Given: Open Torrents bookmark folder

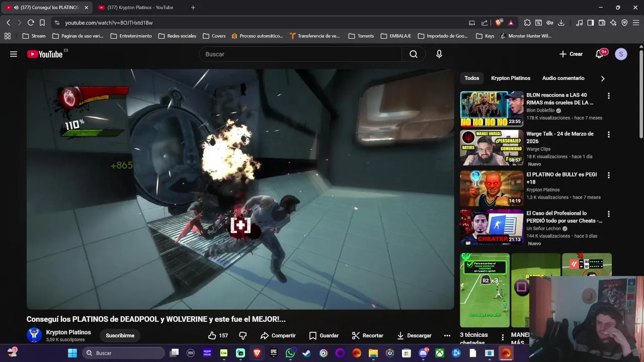Looking at the screenshot, I should pyautogui.click(x=361, y=36).
